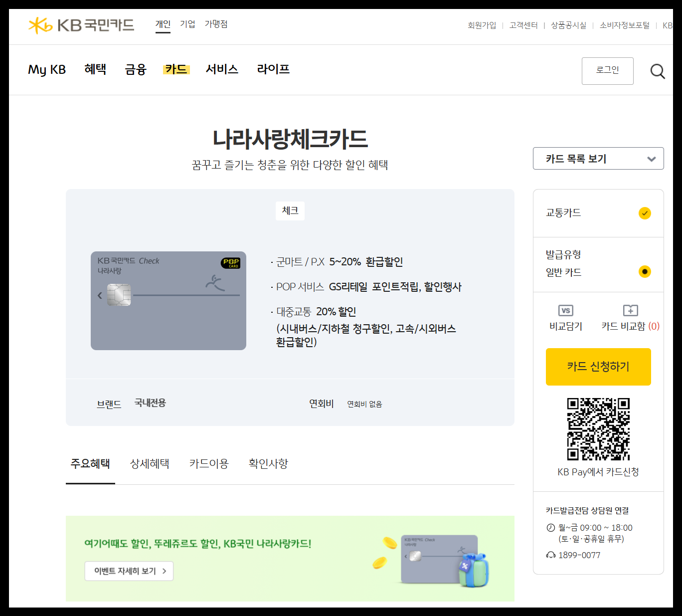682x616 pixels.
Task: Select the 확인사항 tab
Action: click(x=268, y=464)
